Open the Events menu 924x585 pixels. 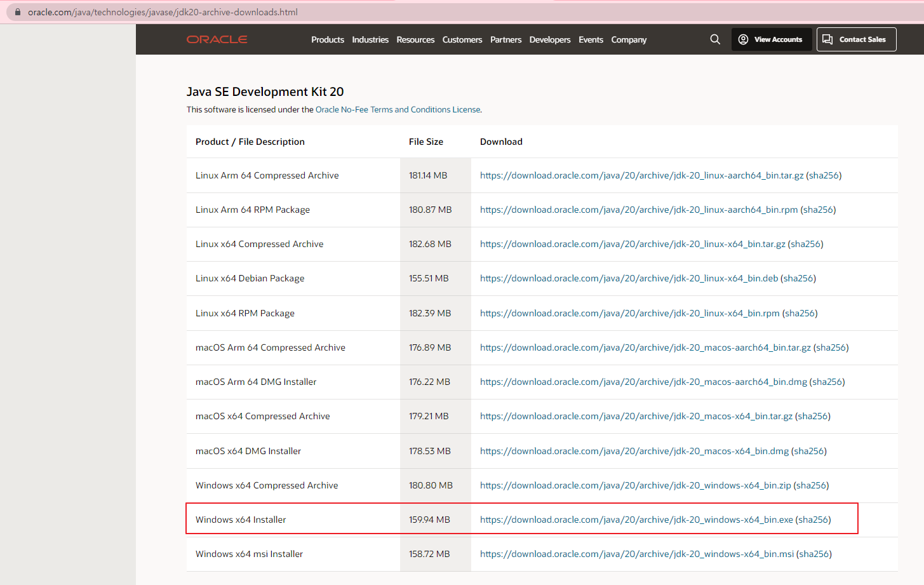click(591, 39)
